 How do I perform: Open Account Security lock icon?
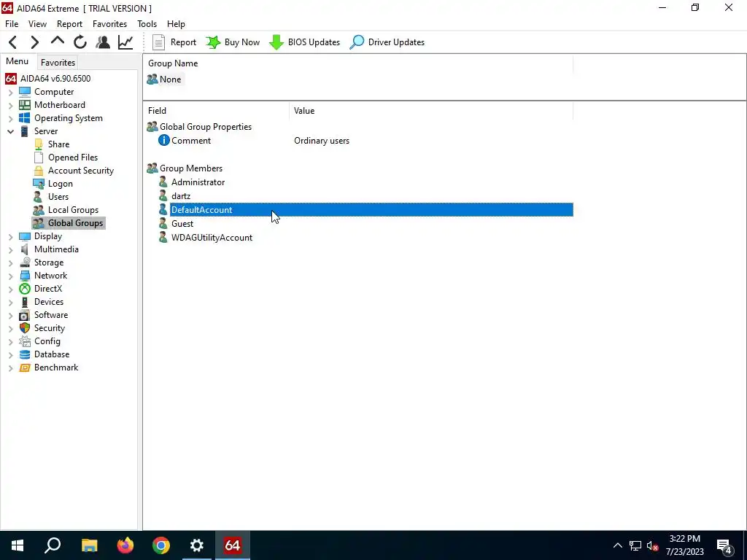(x=39, y=171)
